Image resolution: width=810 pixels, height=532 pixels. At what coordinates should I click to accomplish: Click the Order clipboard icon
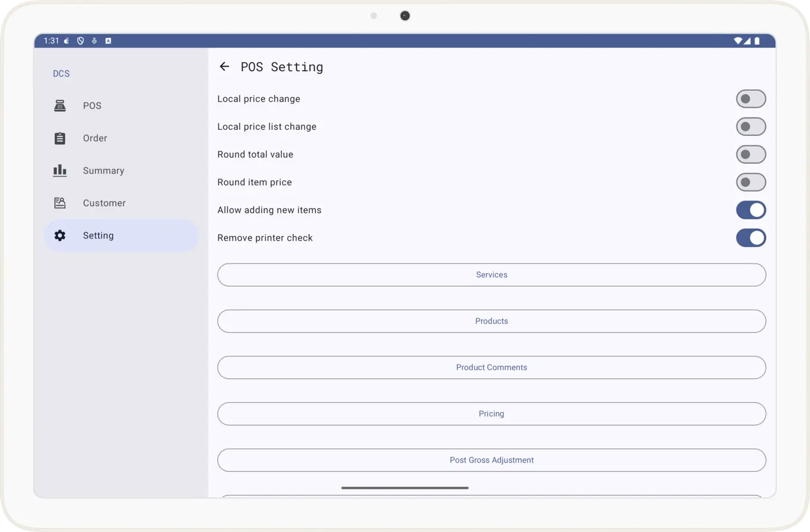tap(60, 138)
